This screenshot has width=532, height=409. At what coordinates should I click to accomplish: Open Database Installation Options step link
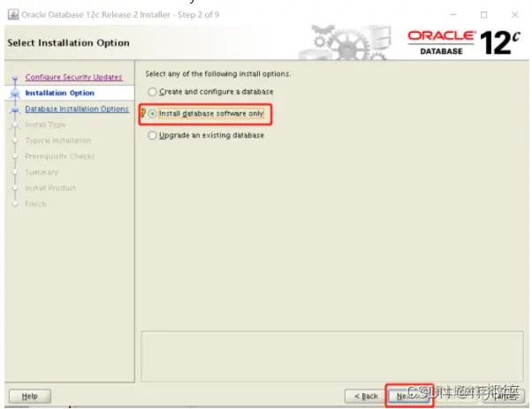pyautogui.click(x=77, y=109)
